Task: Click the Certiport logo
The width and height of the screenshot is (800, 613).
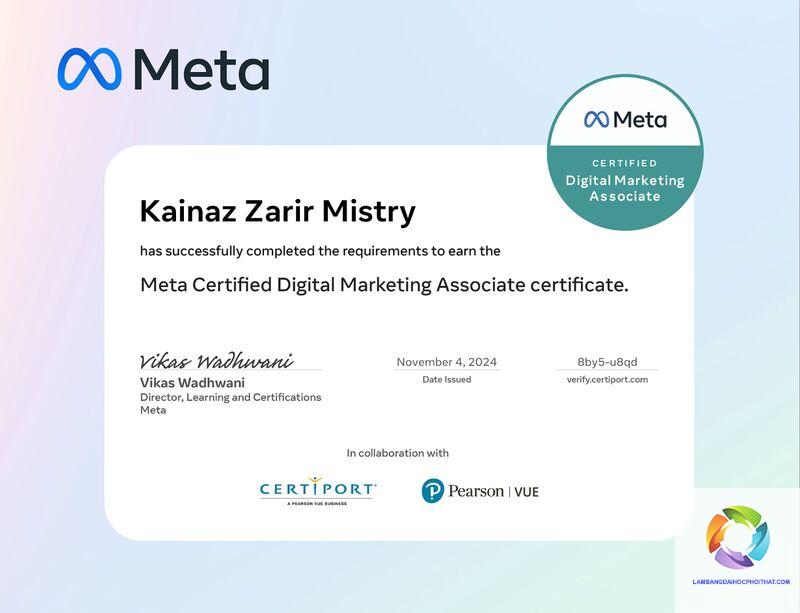Action: click(318, 491)
